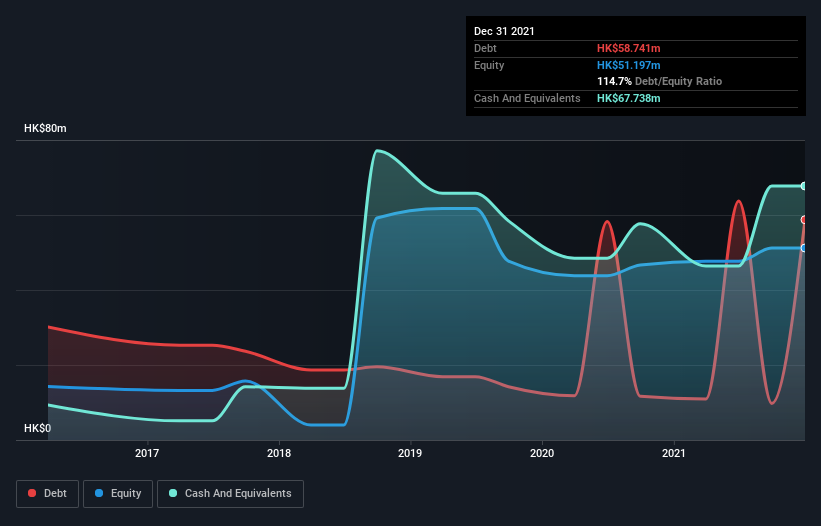Click the 2020 x-axis label
This screenshot has height=526, width=821.
(x=542, y=453)
